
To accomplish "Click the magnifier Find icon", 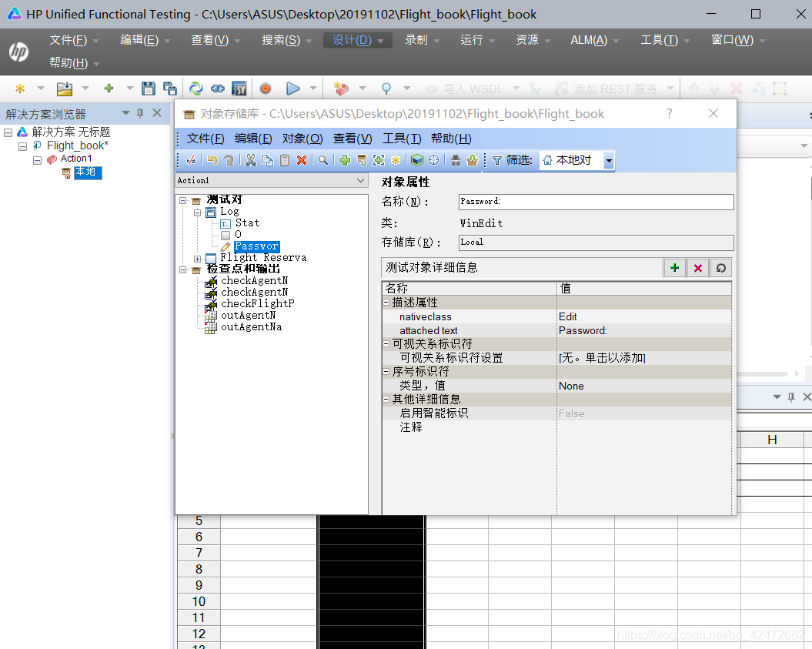I will (x=323, y=161).
